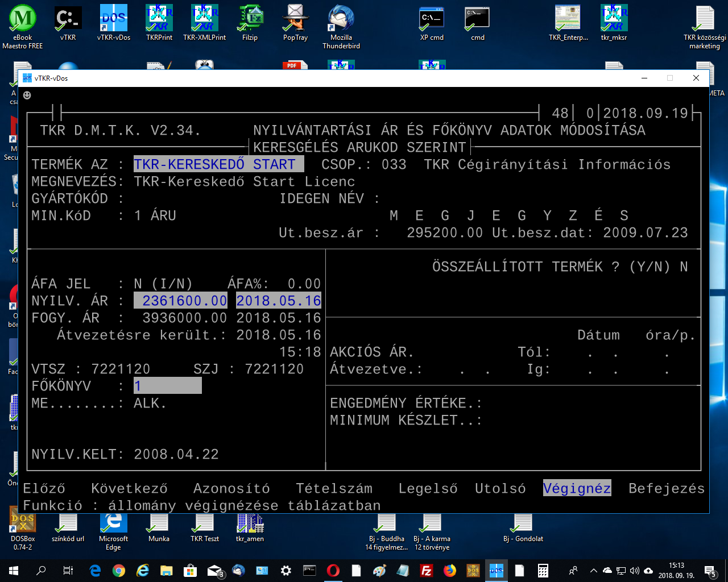The width and height of the screenshot is (728, 582).
Task: Click the Tételszám option
Action: tap(334, 488)
